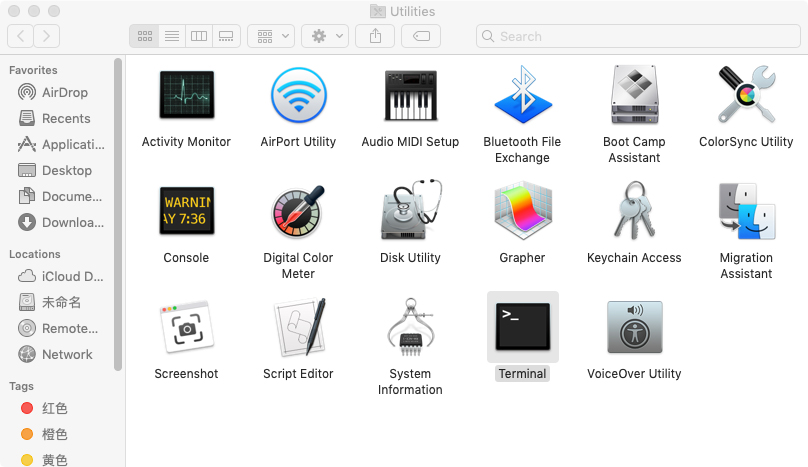808x467 pixels.
Task: Open Downloads folder in sidebar
Action: coord(72,222)
